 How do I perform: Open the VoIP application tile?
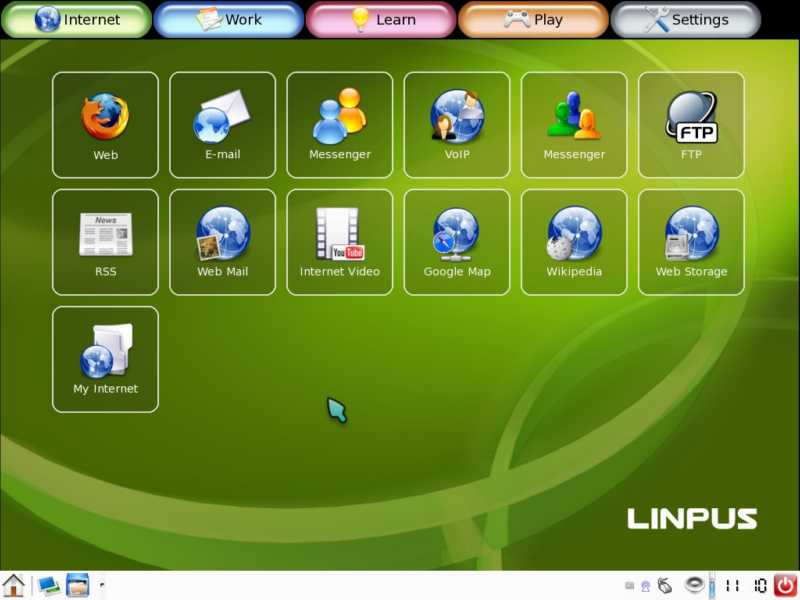click(x=457, y=125)
